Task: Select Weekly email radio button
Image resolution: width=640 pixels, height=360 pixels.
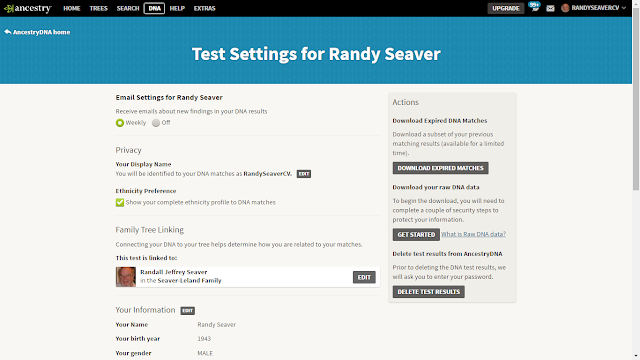Action: click(x=120, y=123)
